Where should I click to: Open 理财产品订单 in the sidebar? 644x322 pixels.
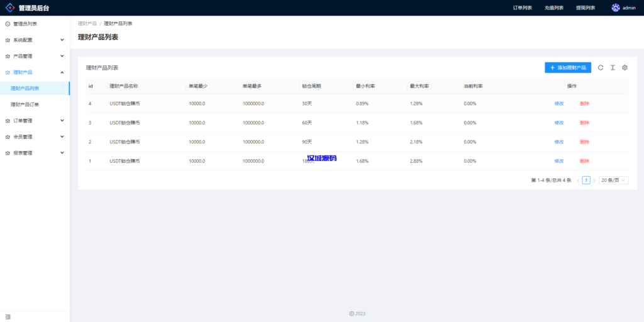pyautogui.click(x=25, y=104)
